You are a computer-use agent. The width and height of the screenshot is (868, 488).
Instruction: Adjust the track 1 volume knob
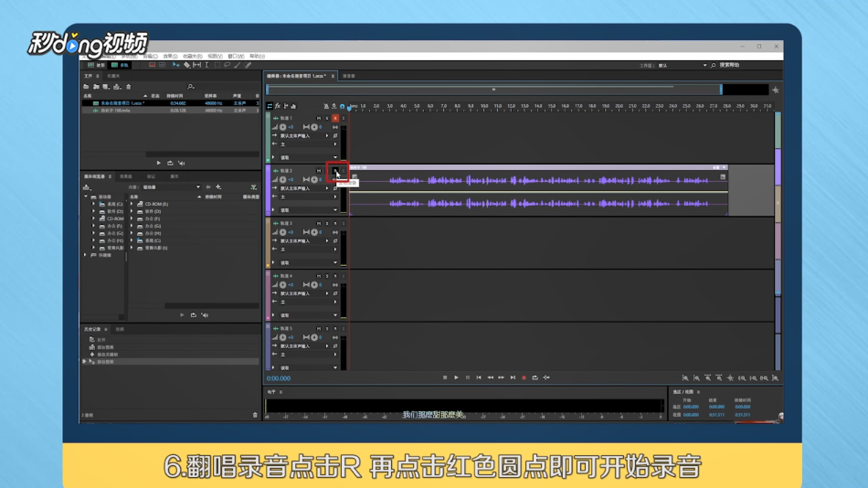pos(283,127)
